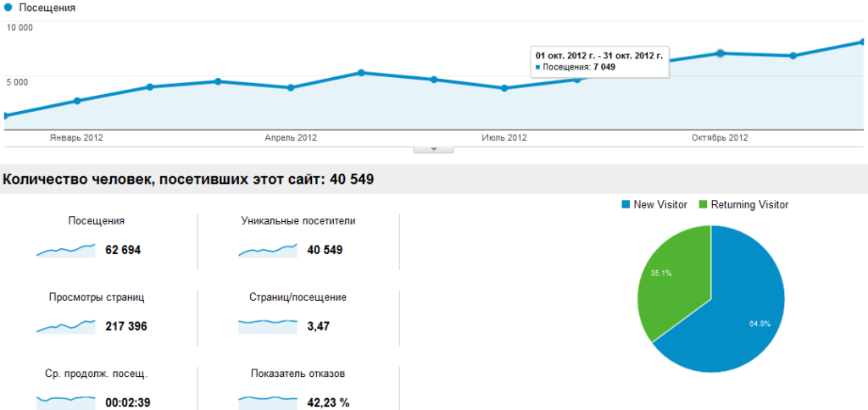Image resolution: width=868 pixels, height=410 pixels.
Task: Click the heading Количество человек, посетивших этот сайт
Action: (x=189, y=180)
